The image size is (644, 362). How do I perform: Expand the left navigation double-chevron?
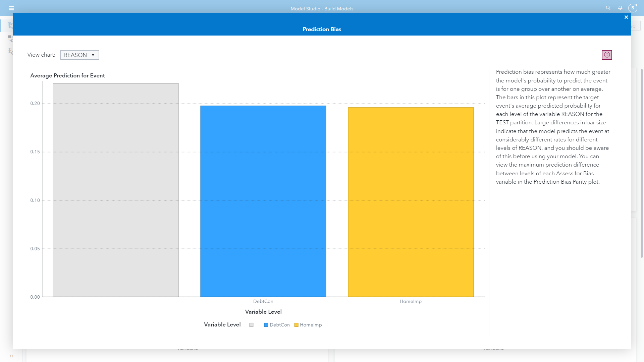point(11,356)
